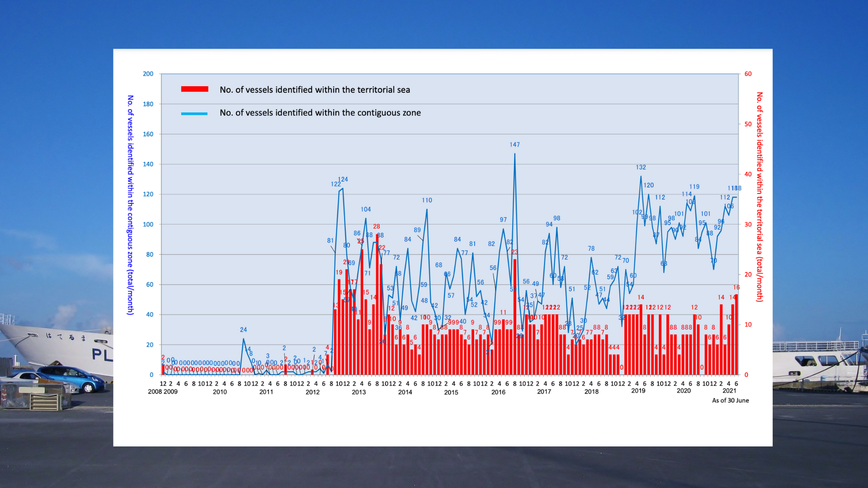Click the red territorial sea legend swatch
Image resolution: width=868 pixels, height=488 pixels.
point(194,89)
